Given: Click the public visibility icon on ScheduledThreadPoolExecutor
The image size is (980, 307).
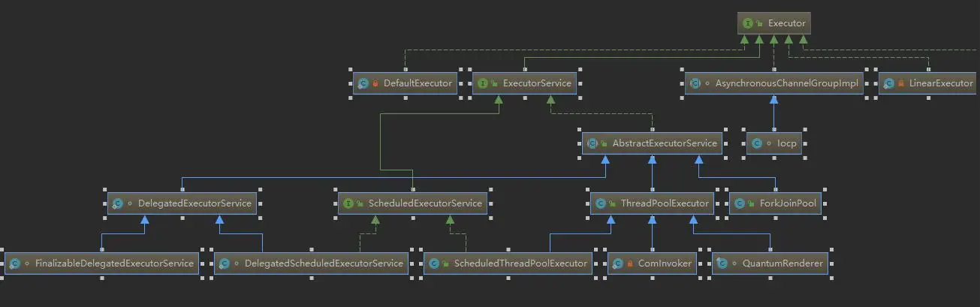Looking at the screenshot, I should [447, 263].
